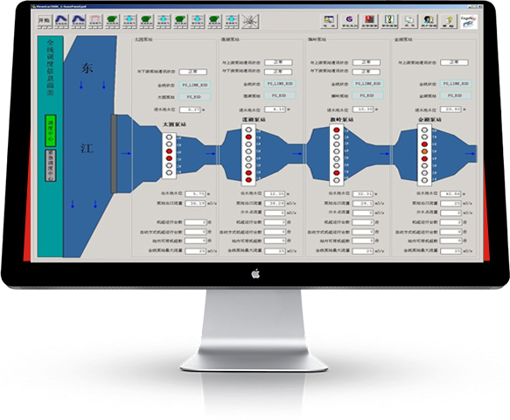Select the grey 紧急调度中心 button

(51, 165)
